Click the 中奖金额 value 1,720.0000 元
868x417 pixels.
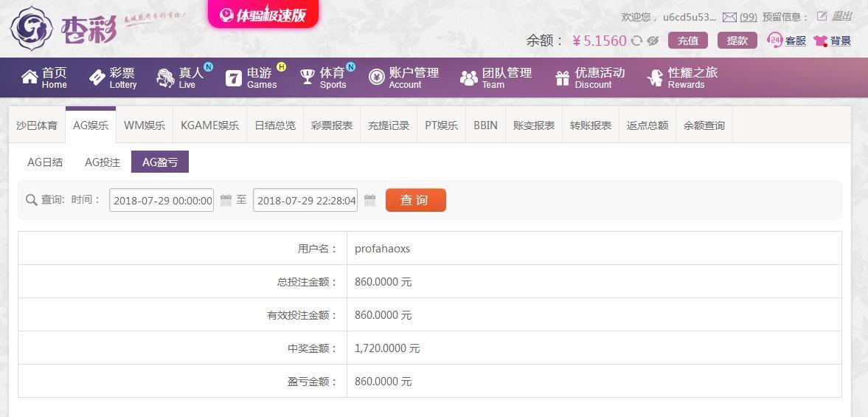click(x=387, y=348)
